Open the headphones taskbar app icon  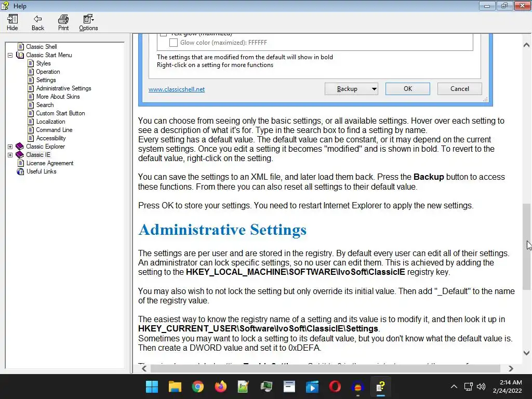click(358, 387)
